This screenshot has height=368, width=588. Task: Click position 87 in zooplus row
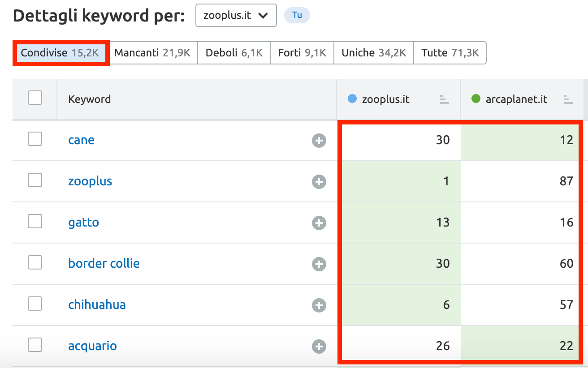pos(566,181)
